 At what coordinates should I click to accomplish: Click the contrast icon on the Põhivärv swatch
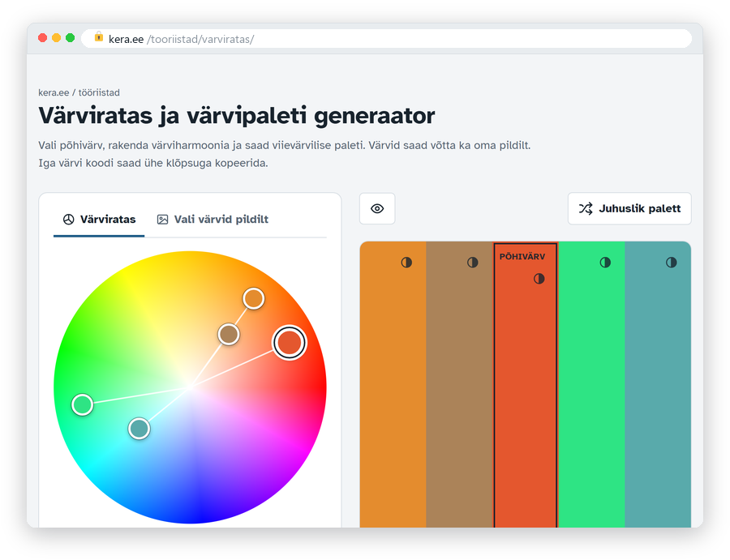coord(539,279)
